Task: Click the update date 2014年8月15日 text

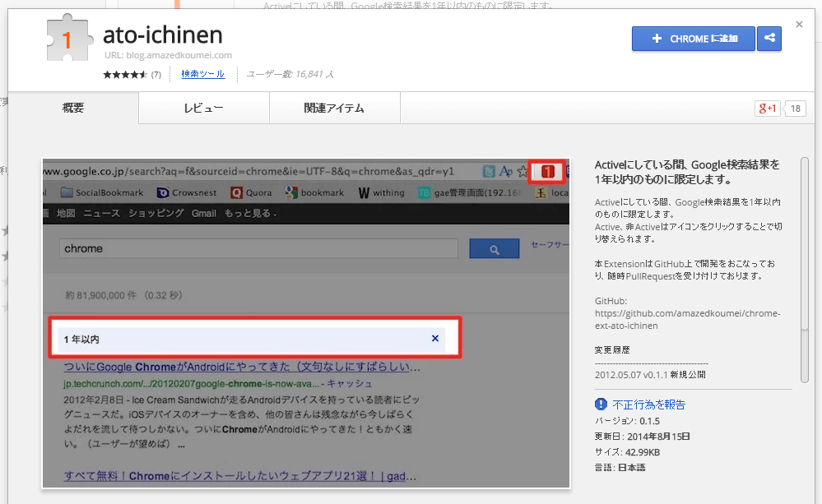Action: coord(642,437)
